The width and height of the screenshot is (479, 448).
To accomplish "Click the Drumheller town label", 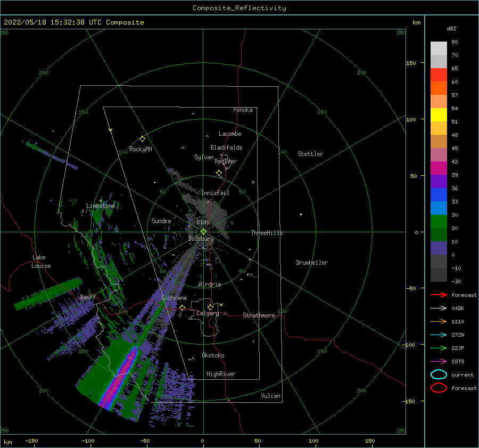I will [312, 263].
